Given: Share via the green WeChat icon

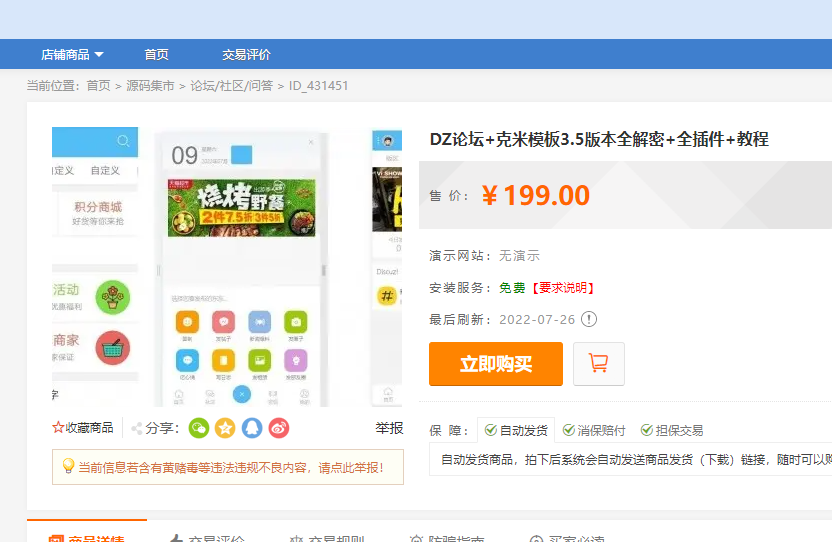Looking at the screenshot, I should click(199, 428).
